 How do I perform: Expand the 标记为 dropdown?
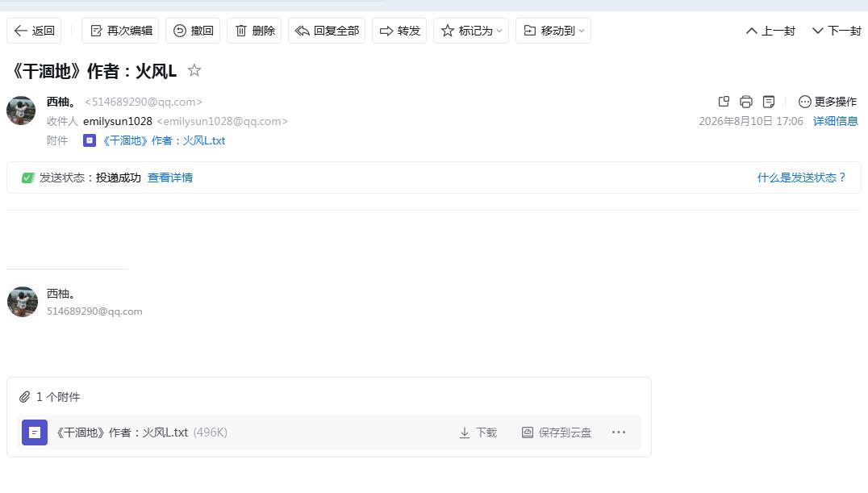471,31
